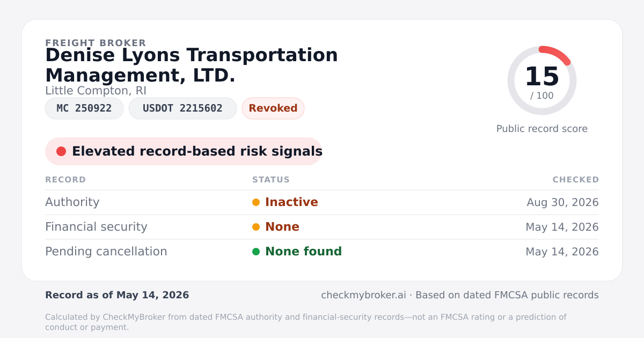The image size is (644, 338).
Task: Click the Revoked status badge
Action: click(273, 108)
